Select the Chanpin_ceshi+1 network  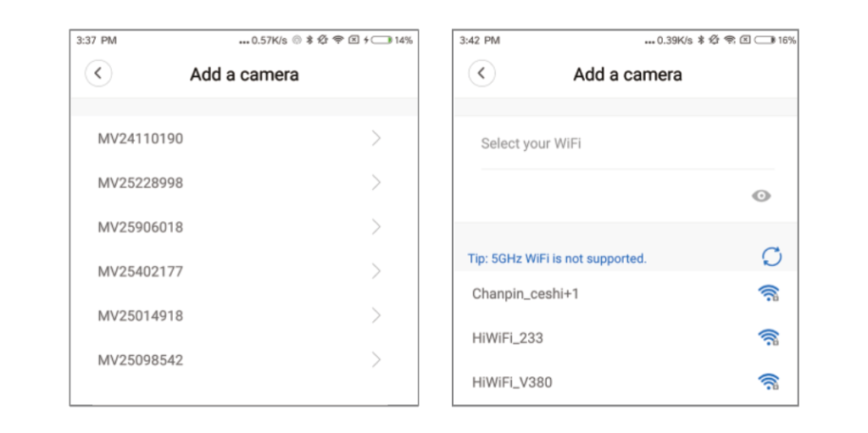point(526,294)
